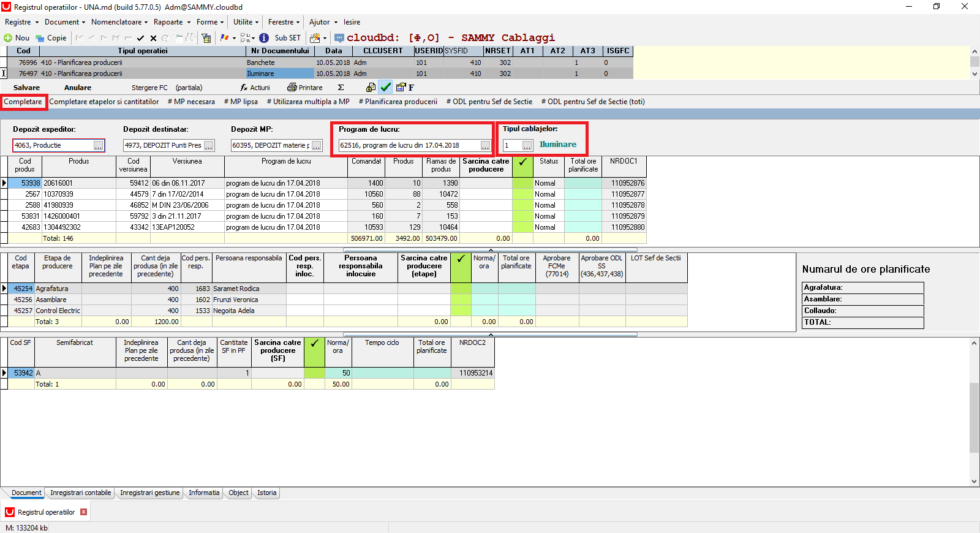
Task: Click the blue info icon
Action: (264, 38)
